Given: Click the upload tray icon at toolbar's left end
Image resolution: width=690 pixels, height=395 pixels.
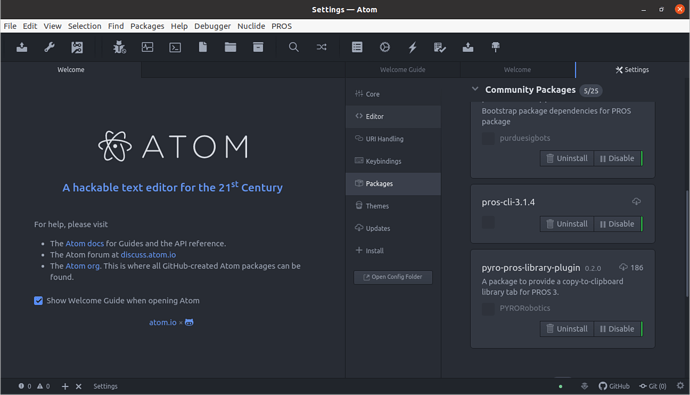Looking at the screenshot, I should (x=22, y=47).
